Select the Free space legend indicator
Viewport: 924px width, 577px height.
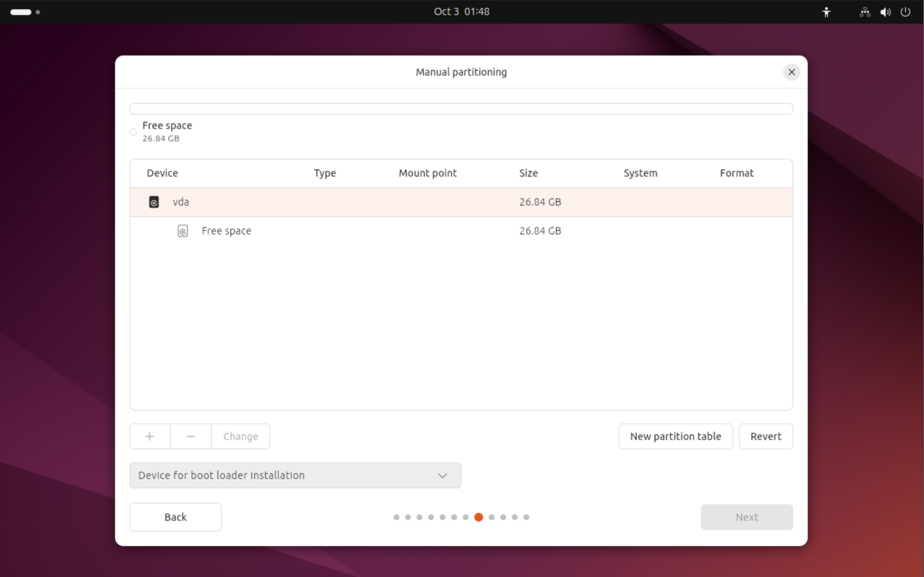pyautogui.click(x=133, y=132)
